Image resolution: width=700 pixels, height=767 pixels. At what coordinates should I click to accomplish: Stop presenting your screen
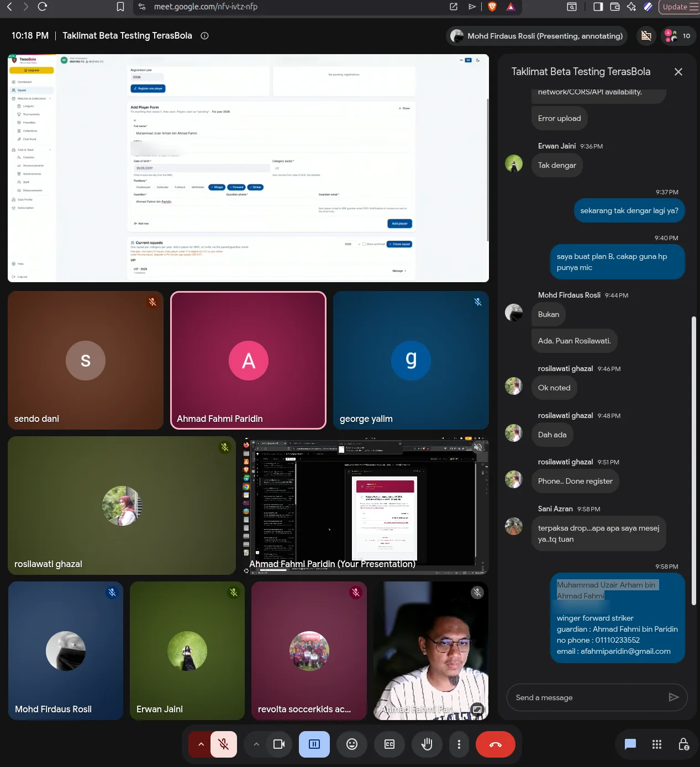[314, 744]
